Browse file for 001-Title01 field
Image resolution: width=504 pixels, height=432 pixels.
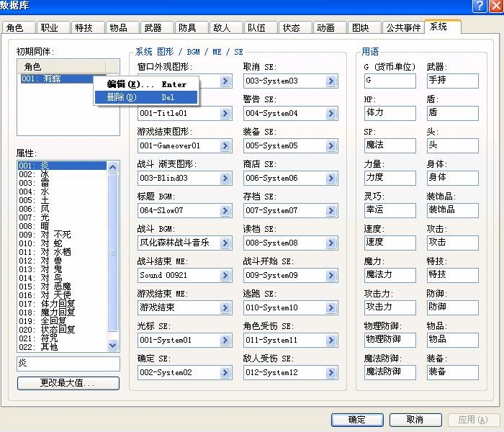[x=225, y=114]
